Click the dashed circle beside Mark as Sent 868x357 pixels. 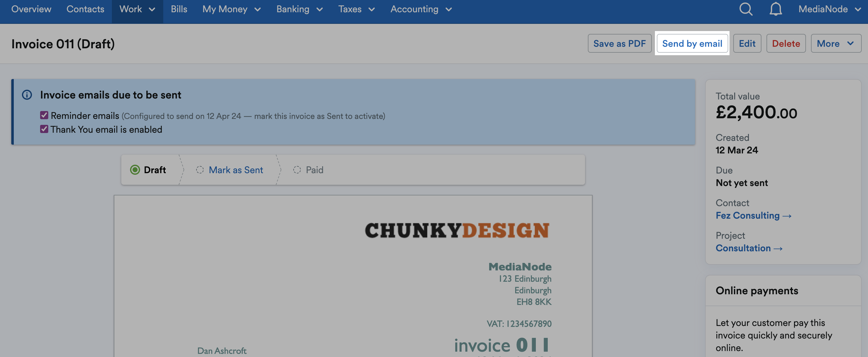point(200,170)
